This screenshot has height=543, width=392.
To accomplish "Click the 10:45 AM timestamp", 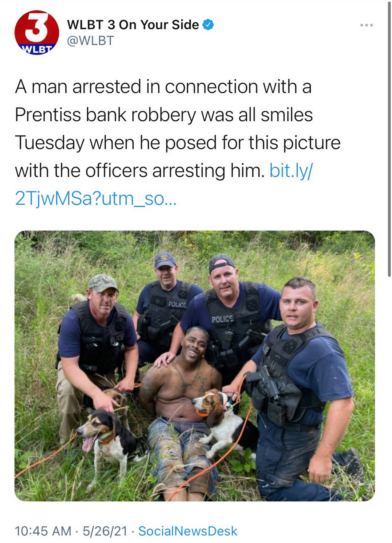I will (x=43, y=531).
